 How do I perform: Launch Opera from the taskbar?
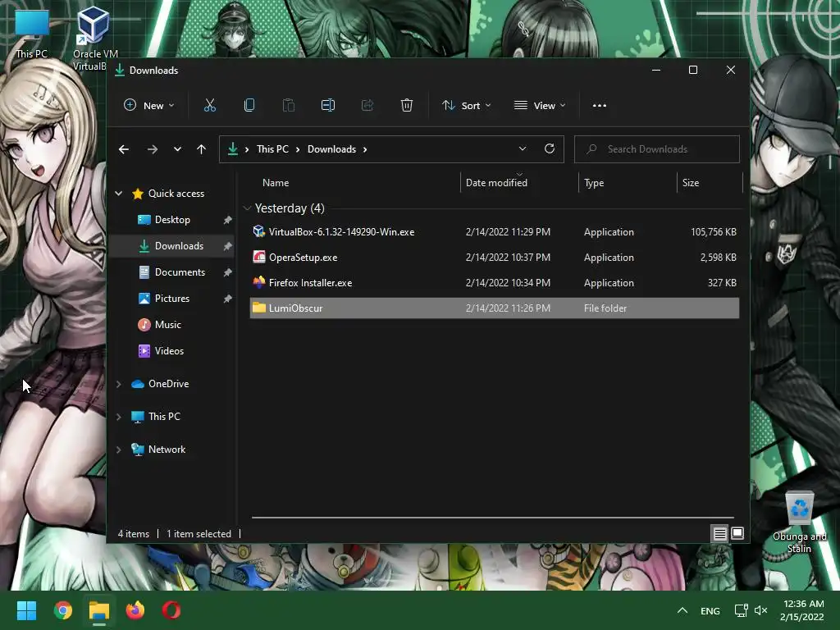pos(171,610)
